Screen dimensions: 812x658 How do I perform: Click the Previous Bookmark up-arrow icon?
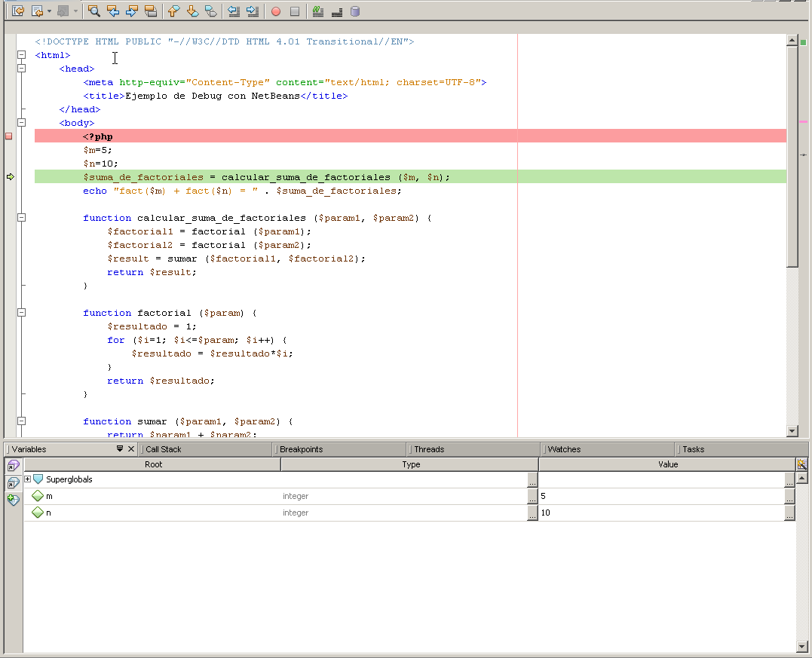173,11
